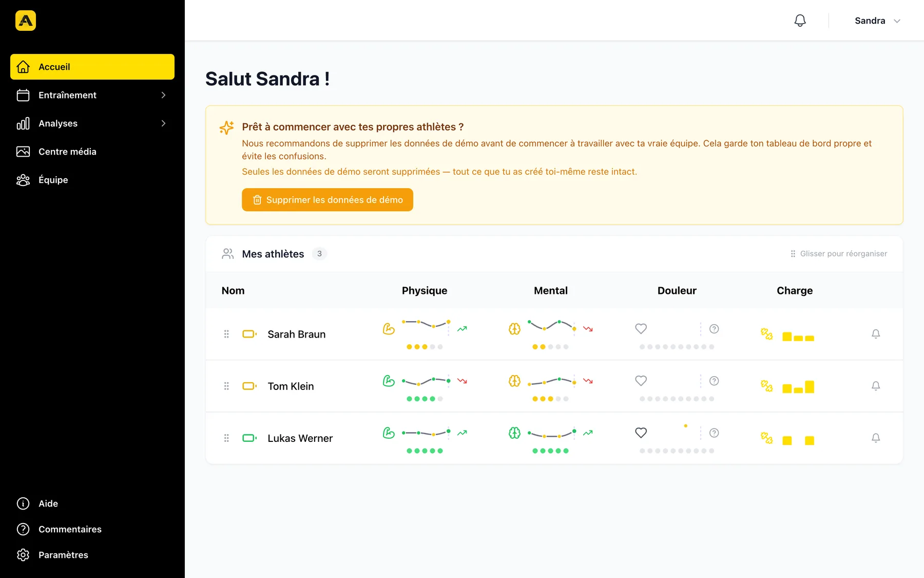Click Tom Klein's charge dumbbell icon

766,386
